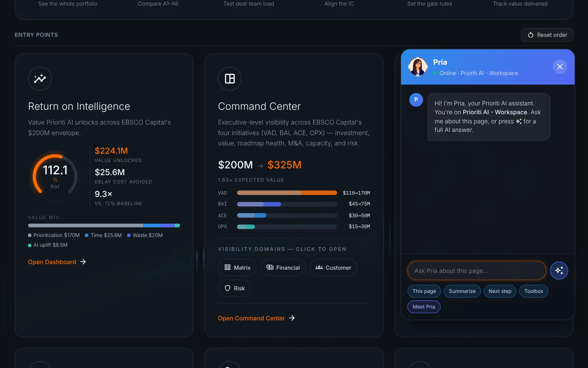Click 'Compare A1–A6' step
588x368 pixels.
coord(158,4)
